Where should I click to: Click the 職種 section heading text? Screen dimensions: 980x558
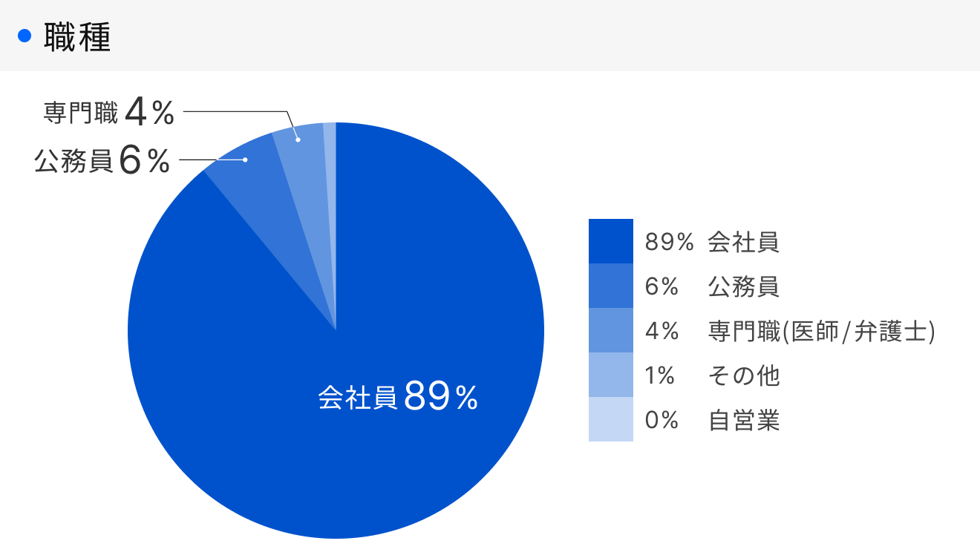(77, 37)
